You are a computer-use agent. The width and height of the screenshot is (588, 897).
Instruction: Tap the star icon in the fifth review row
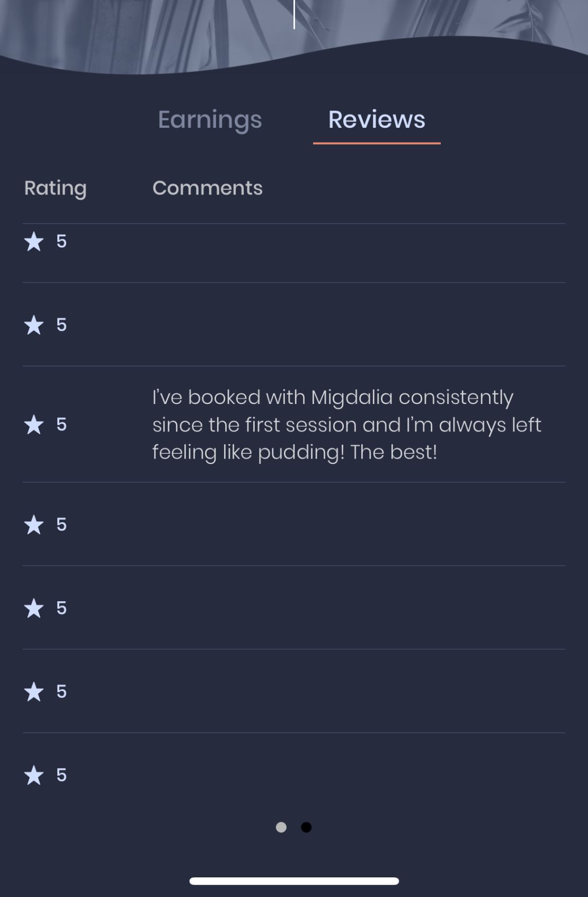34,608
